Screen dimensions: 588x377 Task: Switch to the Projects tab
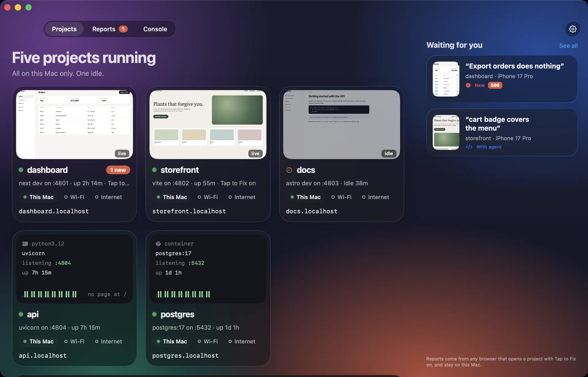[x=64, y=29]
